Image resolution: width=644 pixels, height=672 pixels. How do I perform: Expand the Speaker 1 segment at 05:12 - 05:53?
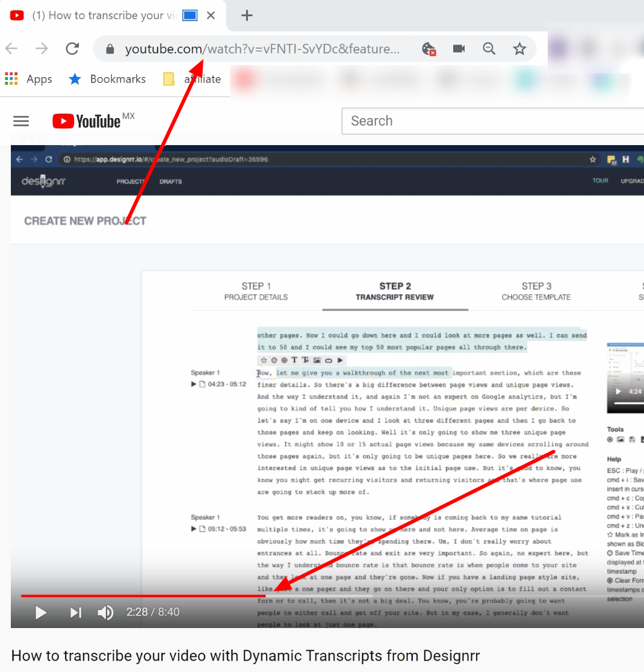(x=193, y=529)
